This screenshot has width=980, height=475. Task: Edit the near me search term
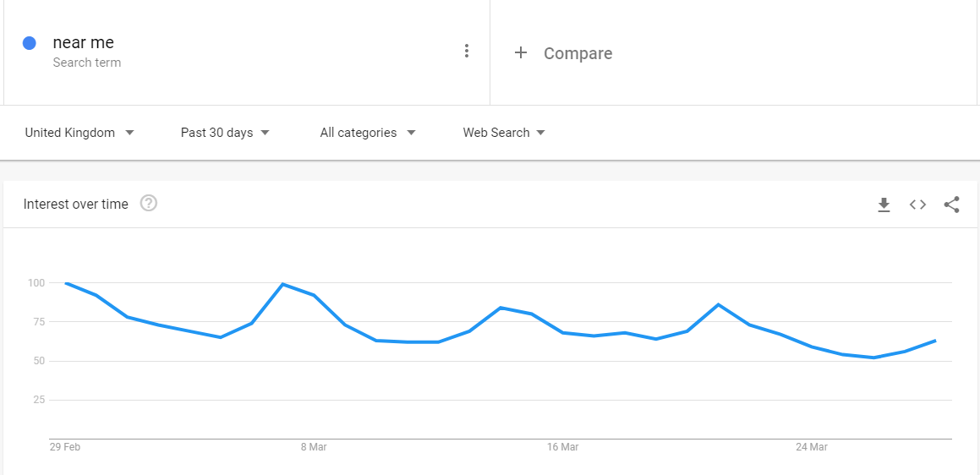[x=83, y=42]
